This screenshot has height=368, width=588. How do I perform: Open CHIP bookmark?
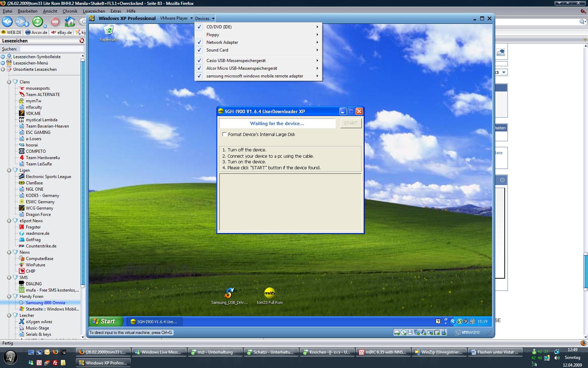[30, 271]
